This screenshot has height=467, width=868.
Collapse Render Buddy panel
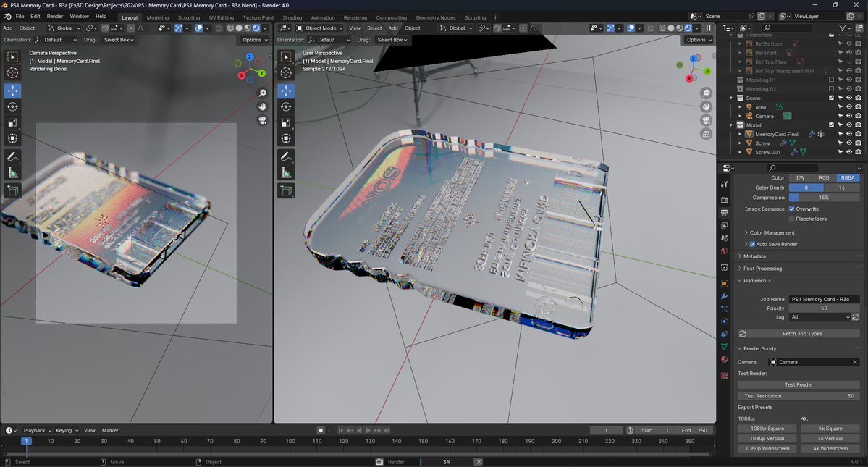click(x=758, y=348)
